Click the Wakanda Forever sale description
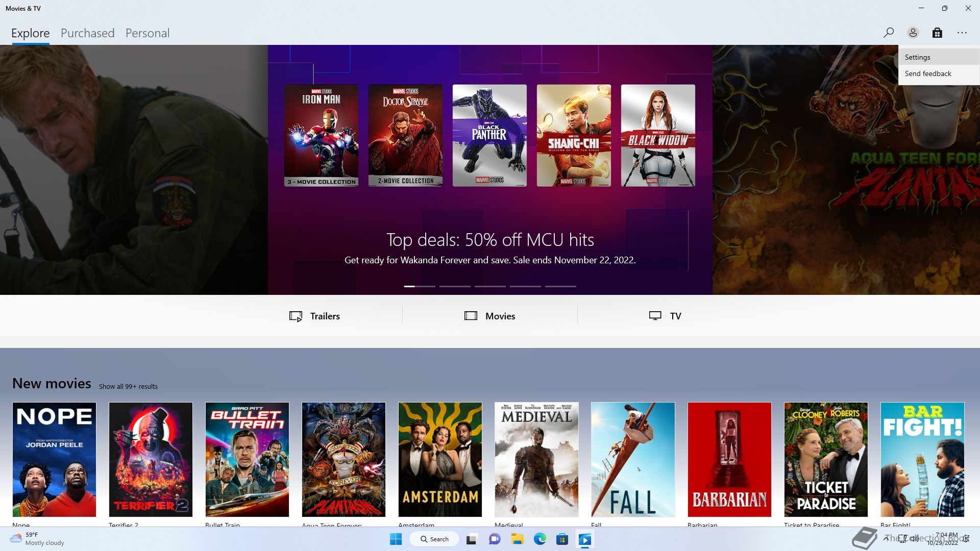980x551 pixels. [x=490, y=260]
